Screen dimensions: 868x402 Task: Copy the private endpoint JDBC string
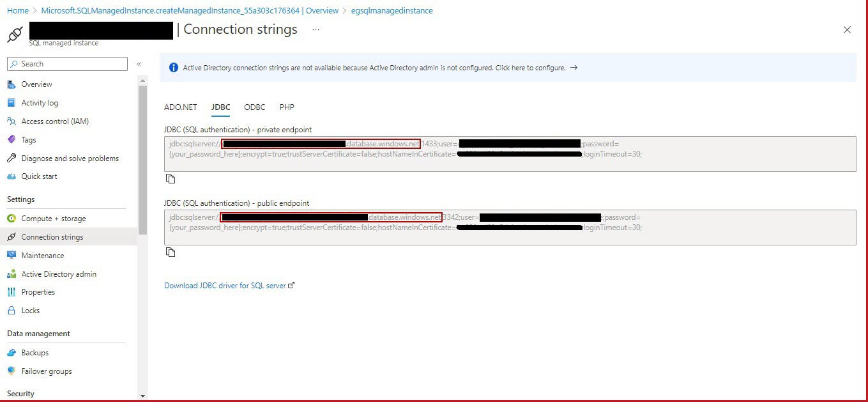(171, 179)
